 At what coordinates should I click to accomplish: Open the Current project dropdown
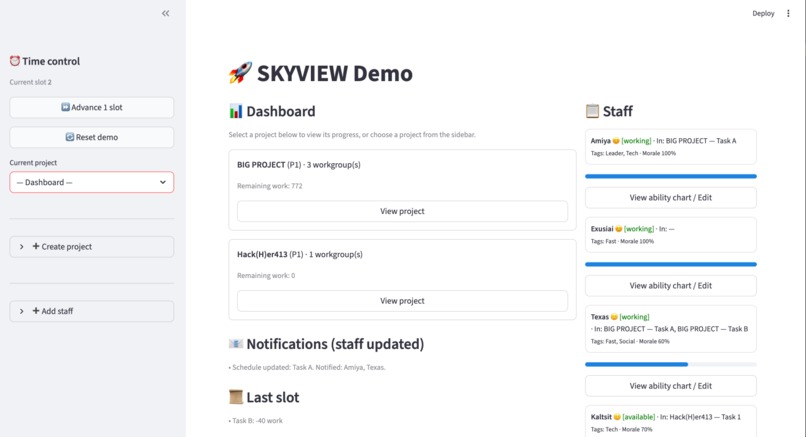(x=91, y=182)
